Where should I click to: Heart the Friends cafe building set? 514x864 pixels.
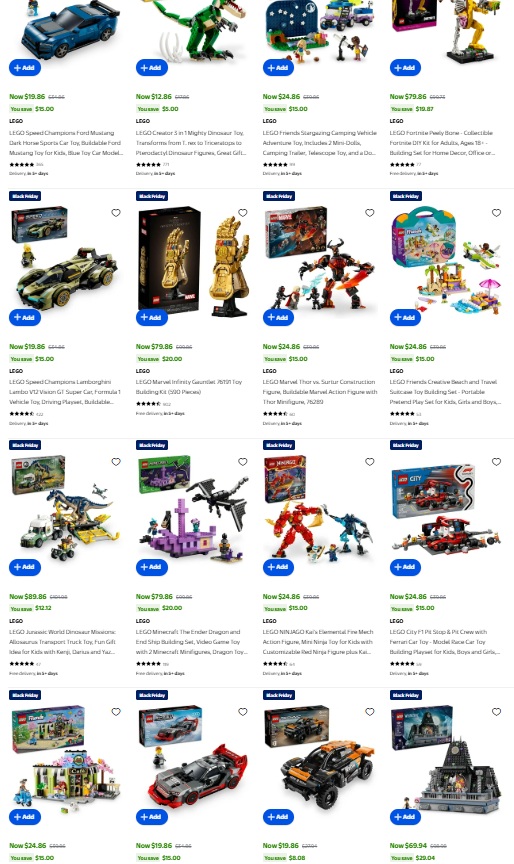coord(116,712)
